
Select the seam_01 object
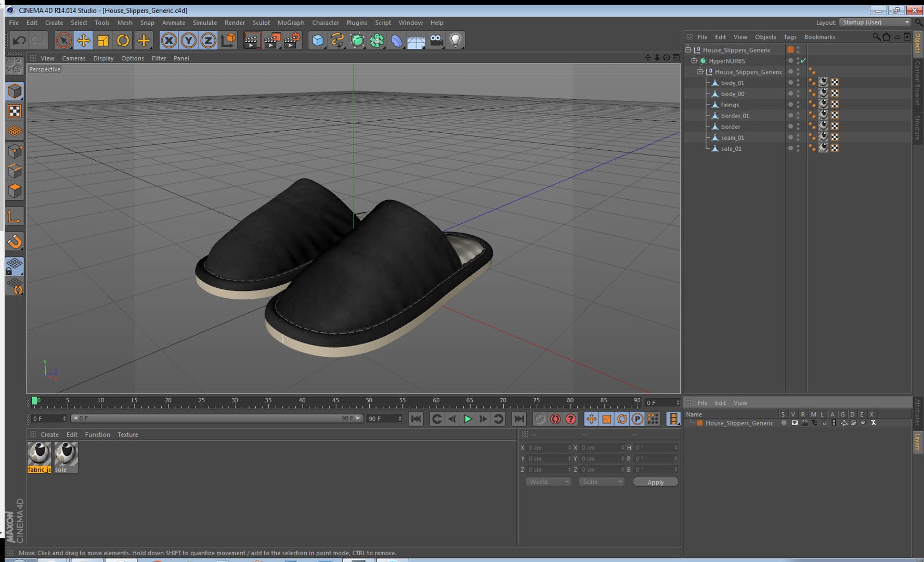[x=732, y=137]
